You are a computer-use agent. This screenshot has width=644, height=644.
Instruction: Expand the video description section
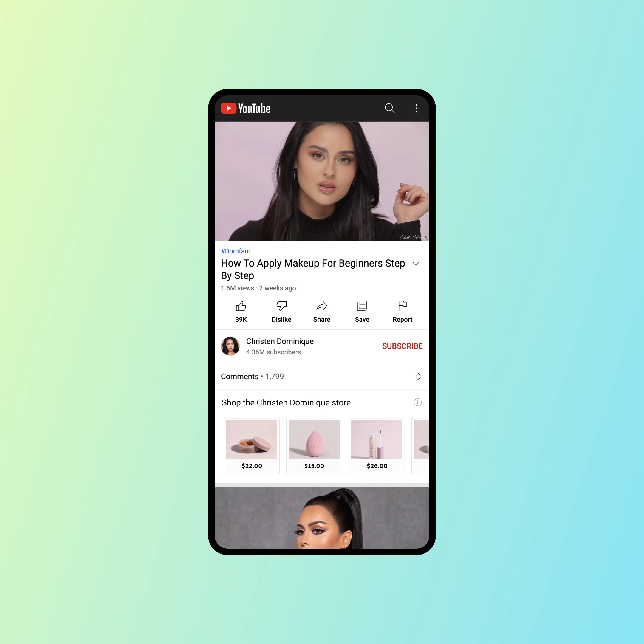coord(419,264)
